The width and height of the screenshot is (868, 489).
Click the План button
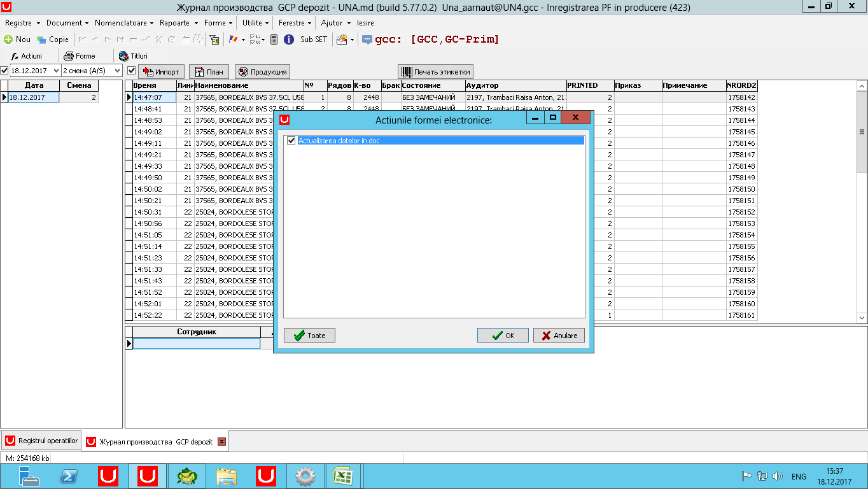[x=209, y=72]
